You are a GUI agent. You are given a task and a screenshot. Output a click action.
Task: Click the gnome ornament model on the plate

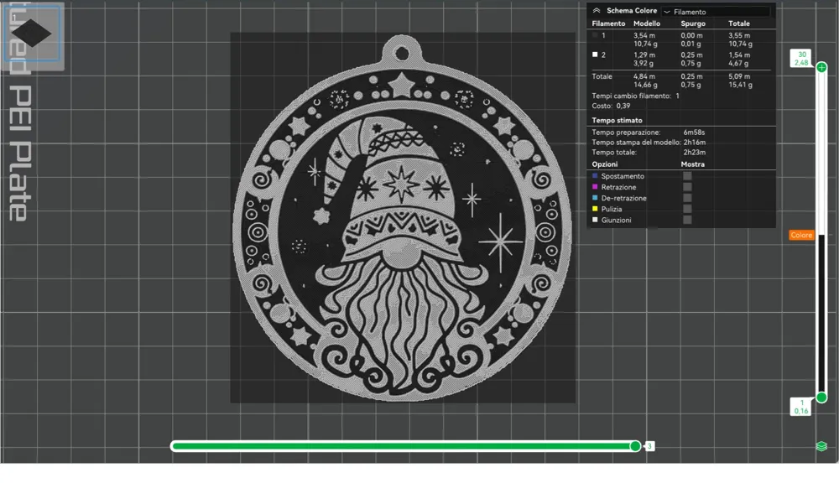[x=402, y=218]
